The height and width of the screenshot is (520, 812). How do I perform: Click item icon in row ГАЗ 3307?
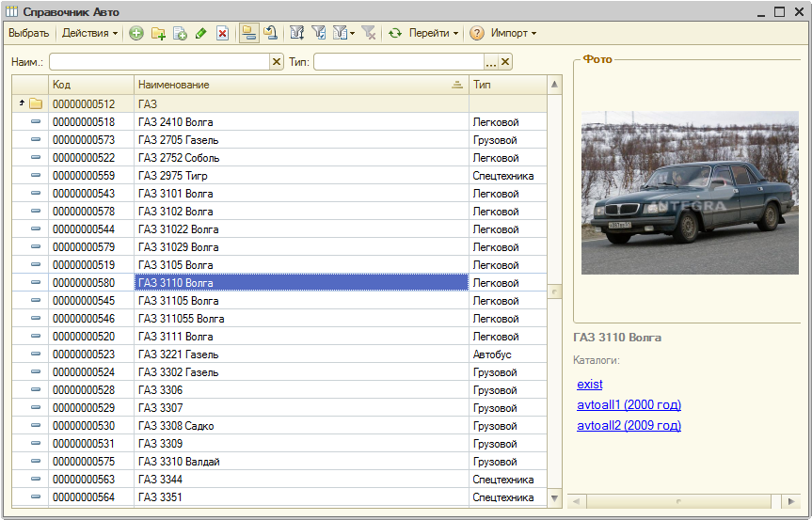(35, 407)
